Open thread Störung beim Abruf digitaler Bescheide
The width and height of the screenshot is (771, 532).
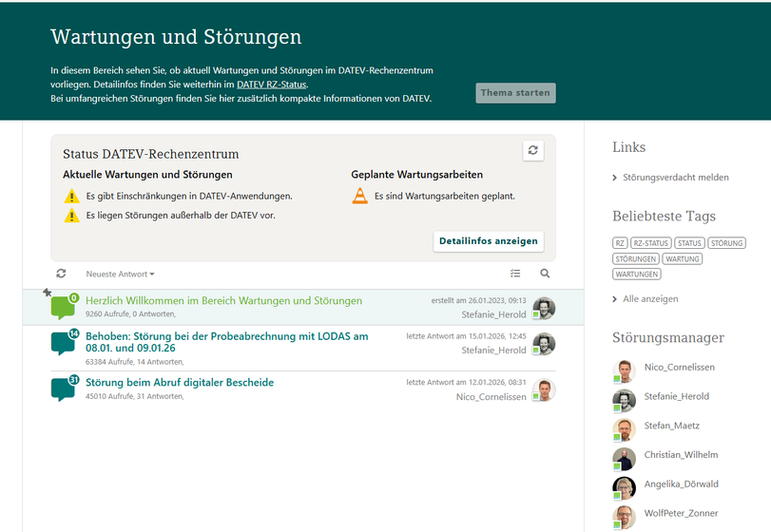coord(180,382)
